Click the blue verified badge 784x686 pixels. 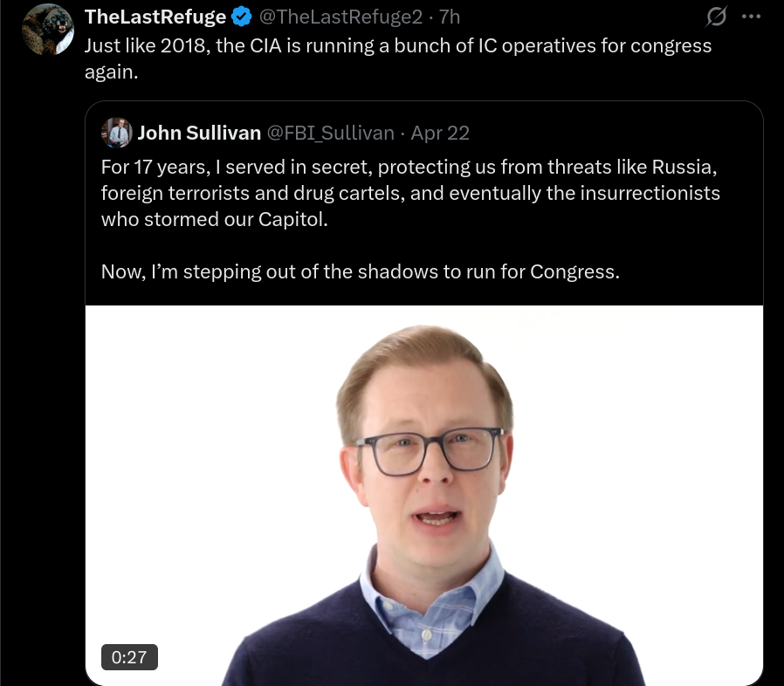242,17
